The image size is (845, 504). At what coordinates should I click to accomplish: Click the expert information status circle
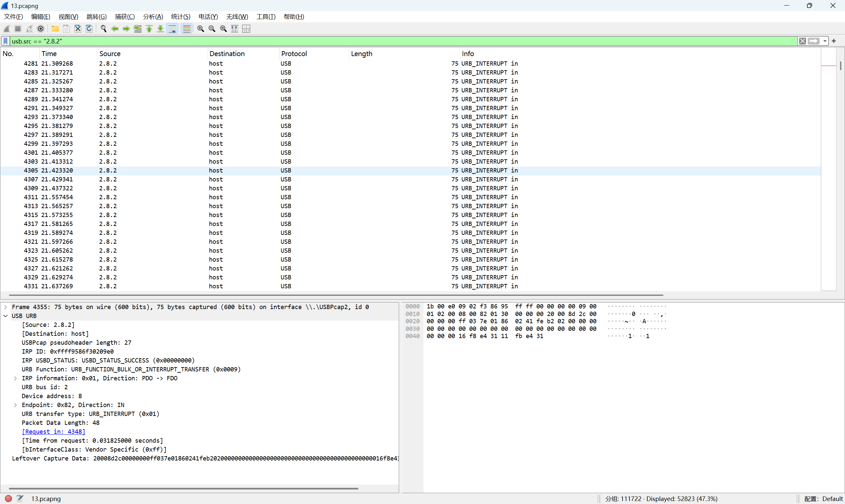pos(9,498)
